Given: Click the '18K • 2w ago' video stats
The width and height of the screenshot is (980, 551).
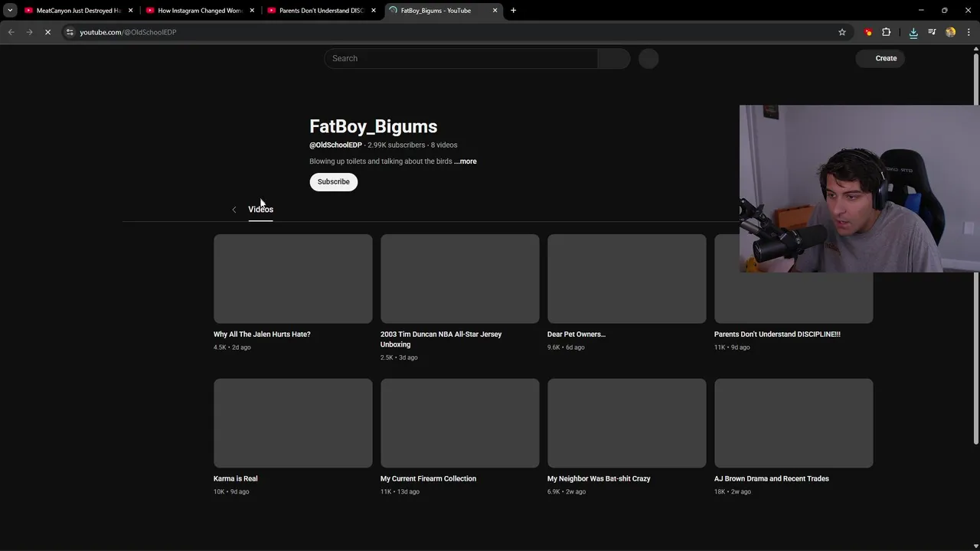Looking at the screenshot, I should (733, 492).
